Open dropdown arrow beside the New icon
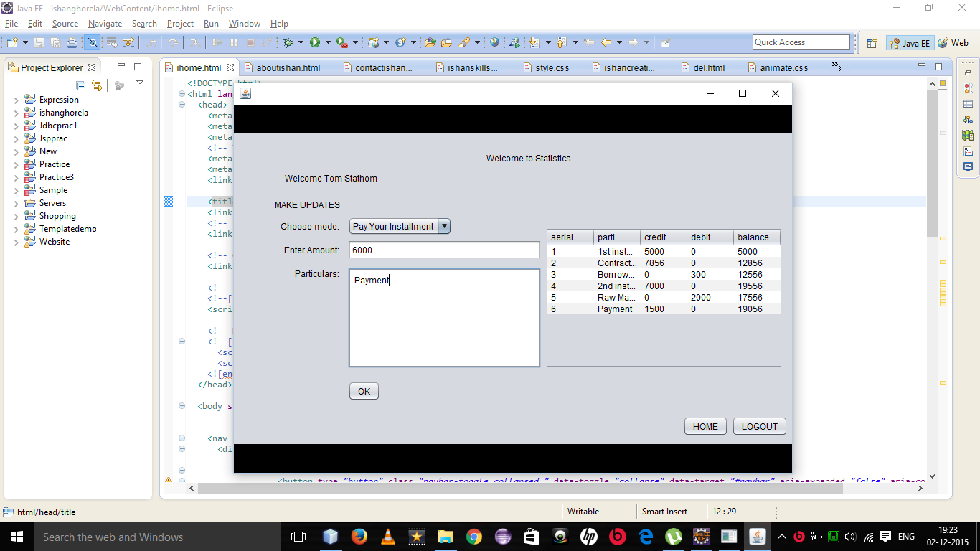This screenshot has width=980, height=551. [25, 43]
